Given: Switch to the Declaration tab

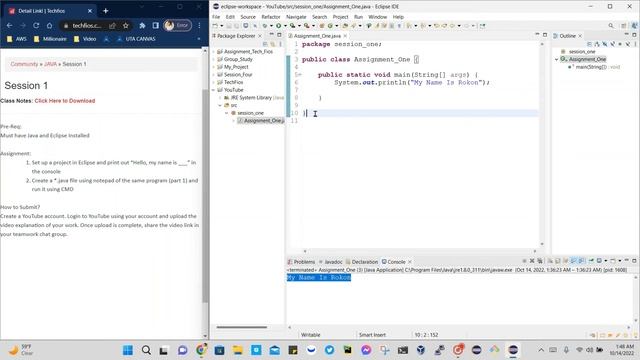Looking at the screenshot, I should (362, 262).
